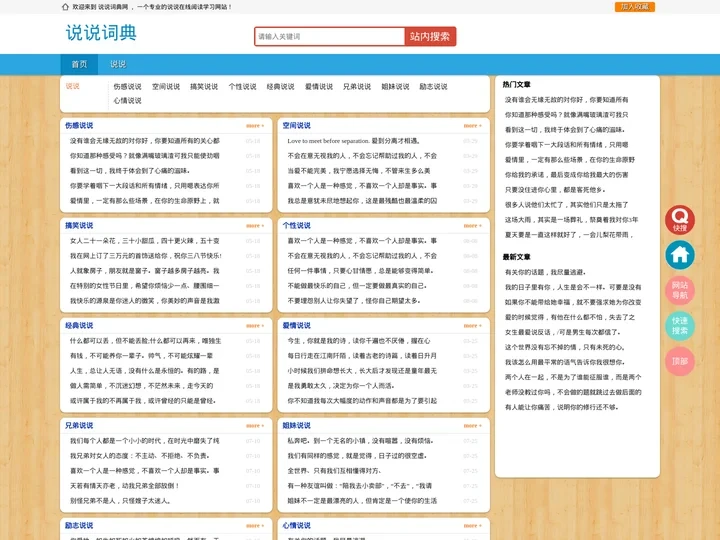Image resolution: width=720 pixels, height=540 pixels.
Task: Choose 兄弟说说 in the category bar
Action: click(357, 86)
